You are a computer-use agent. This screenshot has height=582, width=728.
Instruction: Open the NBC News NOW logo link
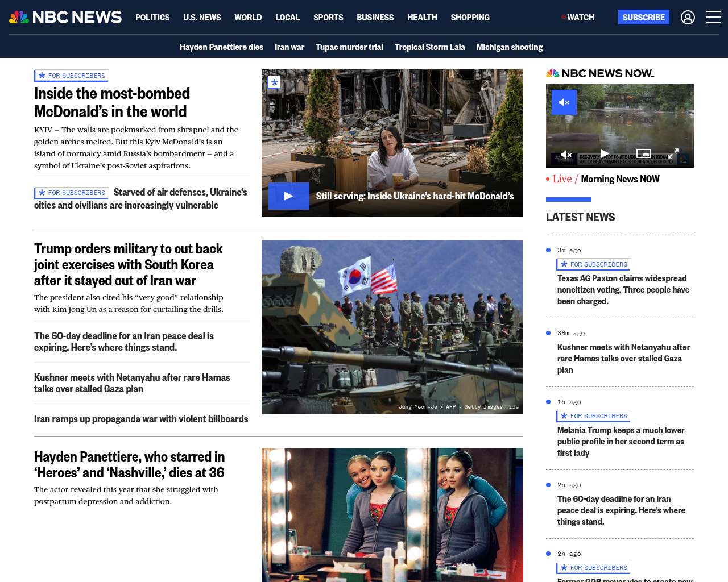pyautogui.click(x=600, y=73)
